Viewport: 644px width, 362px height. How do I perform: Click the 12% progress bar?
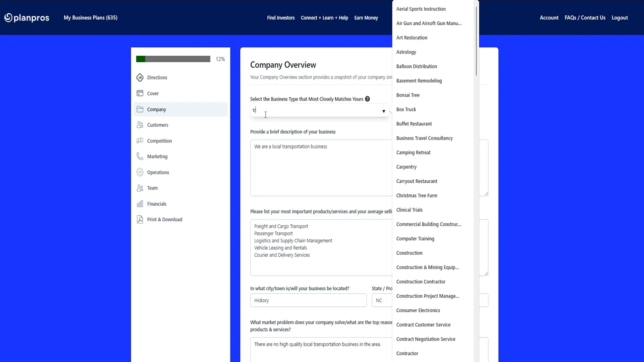point(173,59)
